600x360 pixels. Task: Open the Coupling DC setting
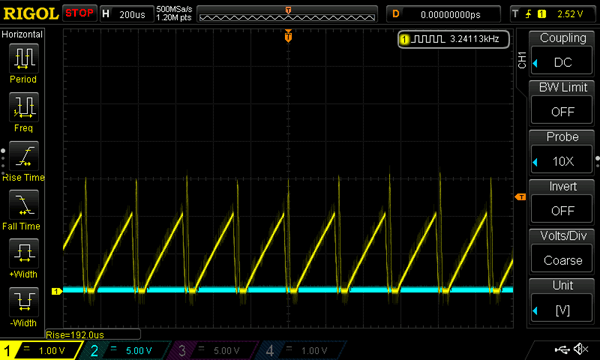562,53
